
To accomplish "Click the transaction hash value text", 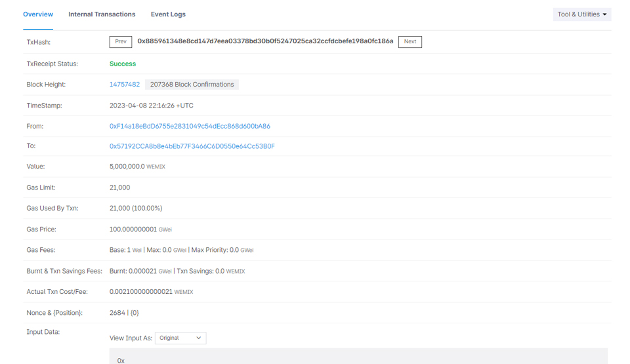I will point(265,41).
